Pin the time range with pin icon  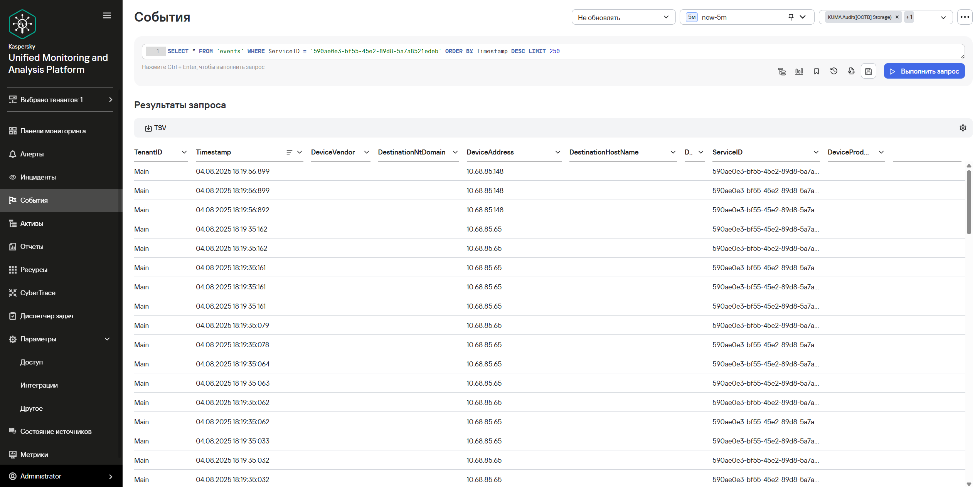pyautogui.click(x=791, y=17)
